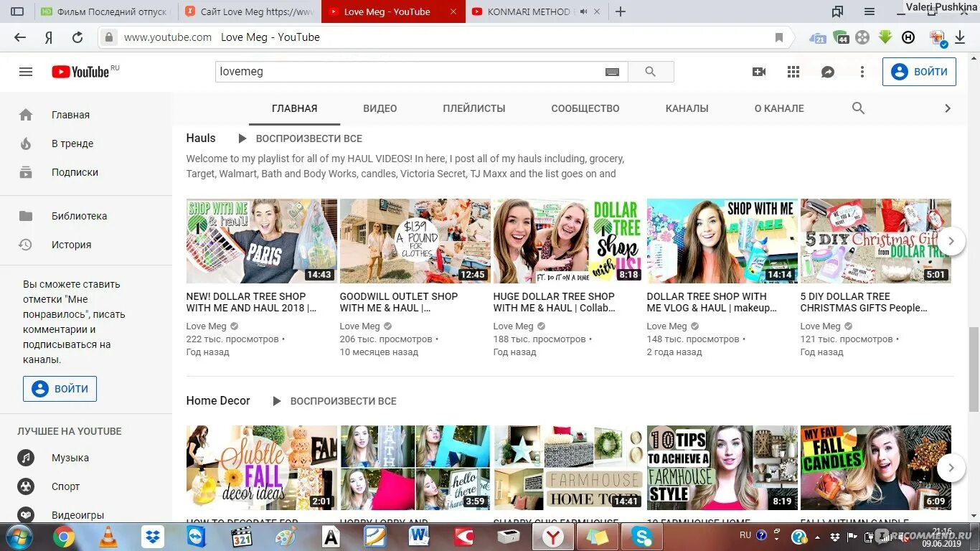The height and width of the screenshot is (551, 980).
Task: Play all videos in Home Decor playlist
Action: (x=334, y=401)
